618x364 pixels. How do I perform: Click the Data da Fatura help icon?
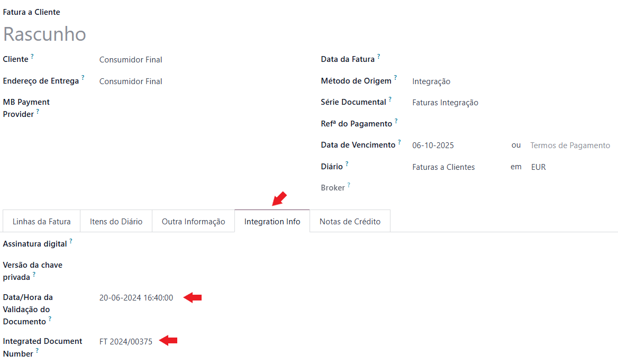coord(379,57)
